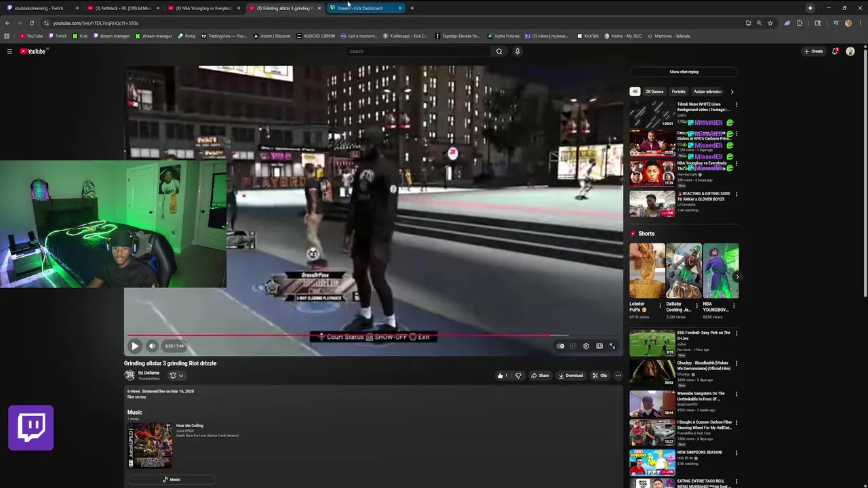
Task: Open the DaBaby Cooking short
Action: click(x=684, y=271)
